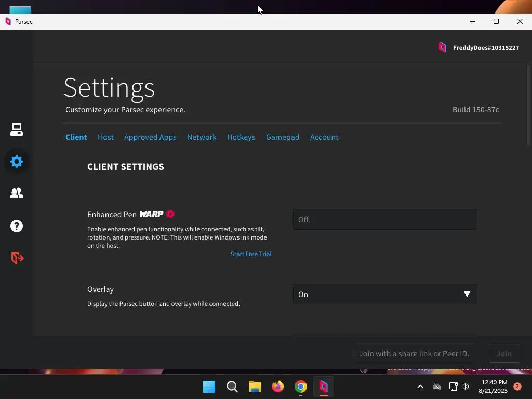
Task: Close the Parsec window
Action: click(520, 22)
